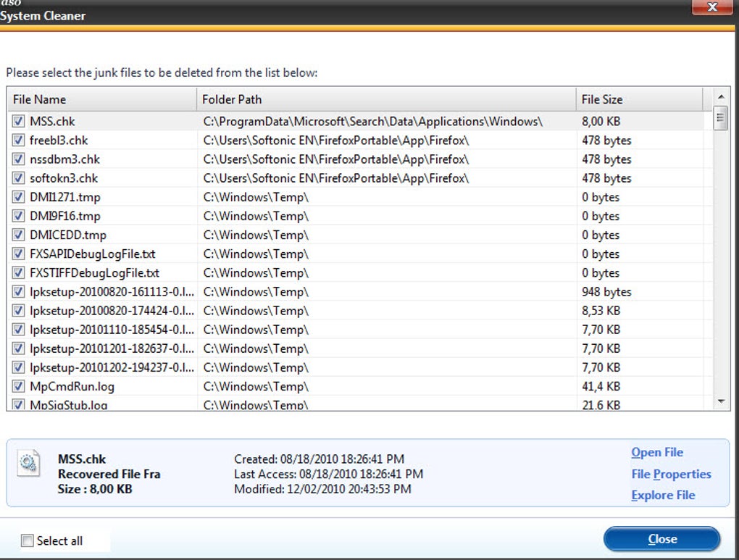Open the File Properties link
Screen dimensions: 739x560
click(671, 475)
